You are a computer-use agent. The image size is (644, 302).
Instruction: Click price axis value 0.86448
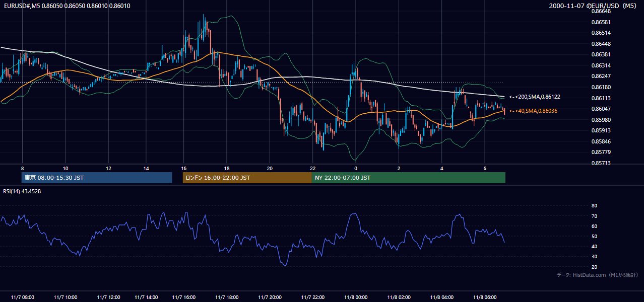(x=601, y=44)
